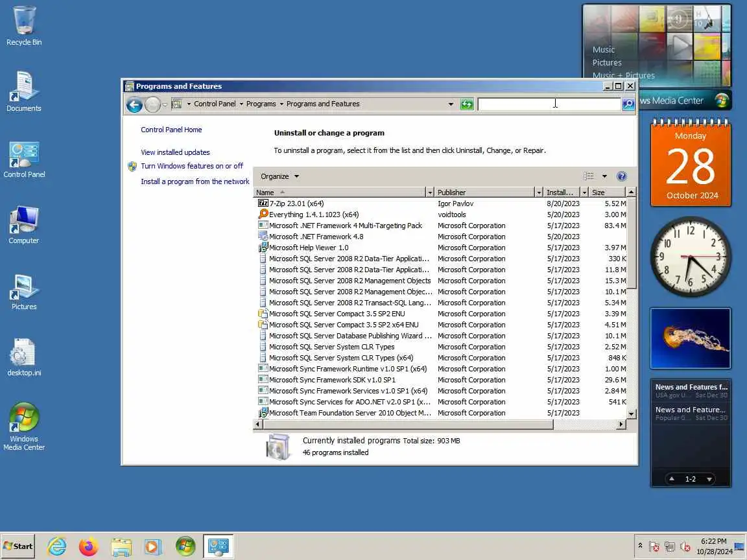Image resolution: width=747 pixels, height=560 pixels.
Task: Open View installed updates link
Action: pyautogui.click(x=175, y=152)
